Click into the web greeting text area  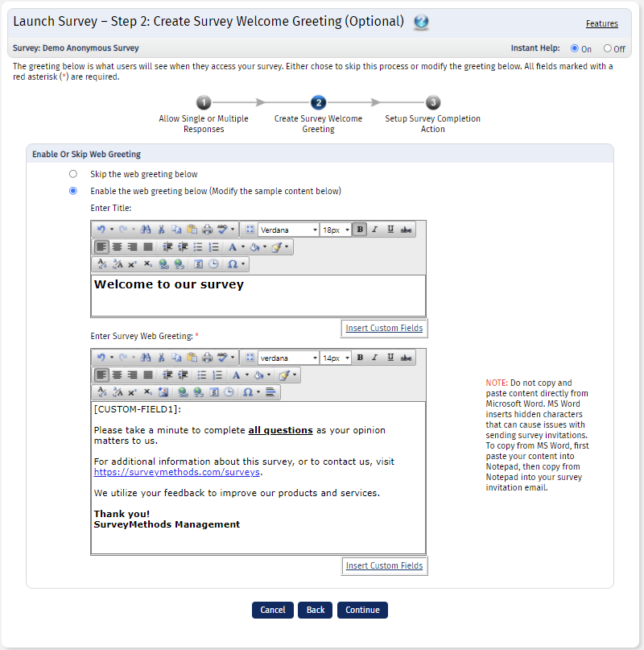(258, 478)
